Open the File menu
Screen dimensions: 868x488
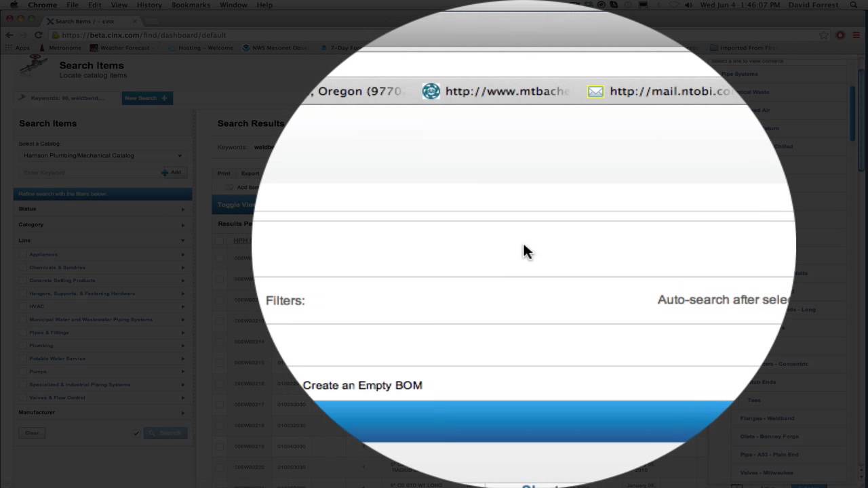(73, 5)
